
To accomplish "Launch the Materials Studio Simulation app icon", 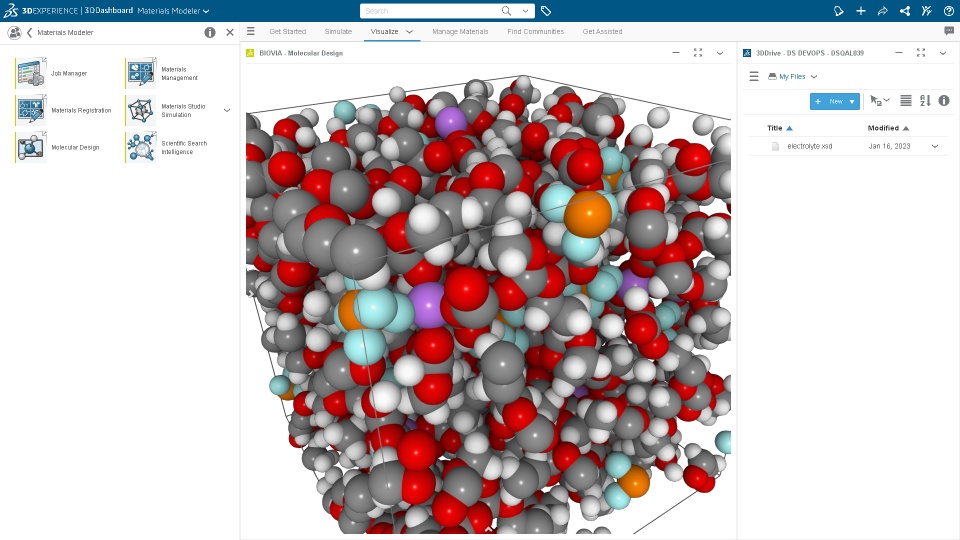I will [141, 110].
